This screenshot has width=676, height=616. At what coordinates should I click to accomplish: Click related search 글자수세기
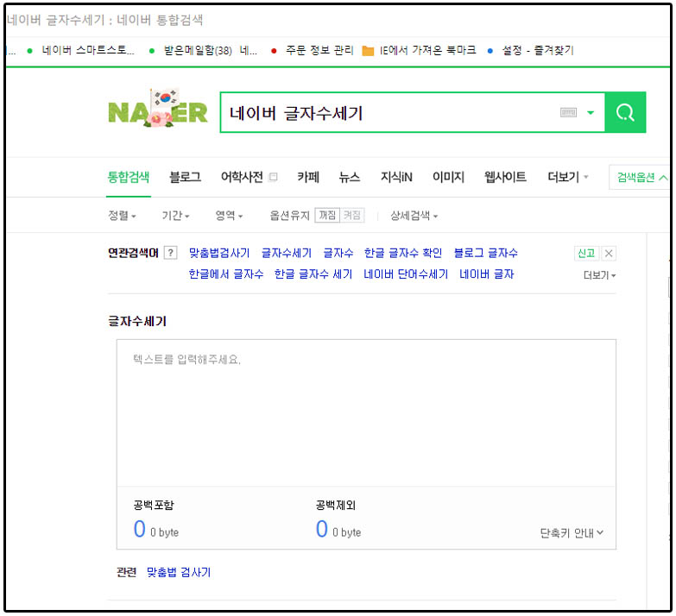point(287,253)
